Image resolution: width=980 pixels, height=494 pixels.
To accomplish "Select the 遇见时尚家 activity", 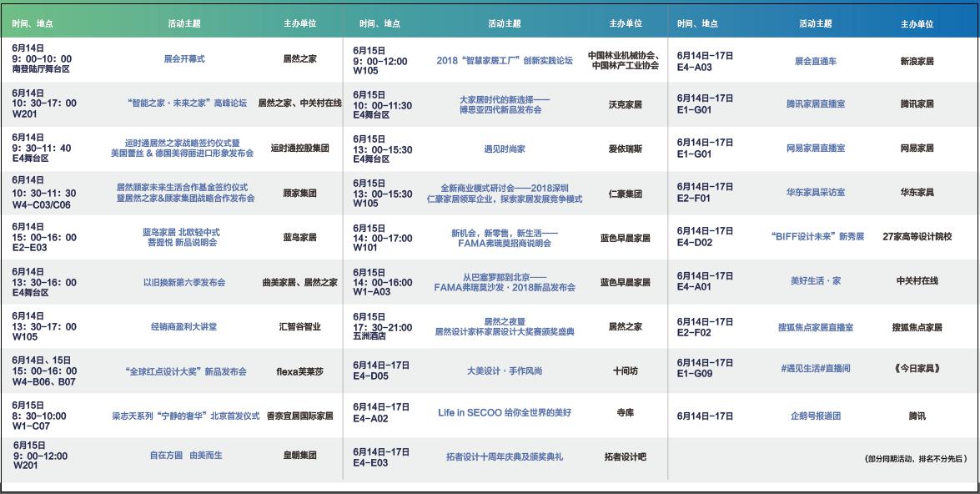I will (x=505, y=149).
